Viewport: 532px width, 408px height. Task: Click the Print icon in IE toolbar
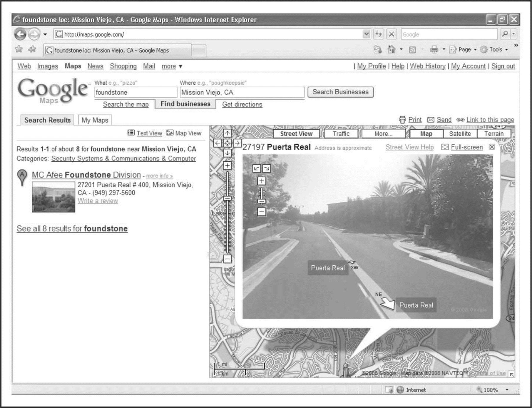tap(434, 49)
